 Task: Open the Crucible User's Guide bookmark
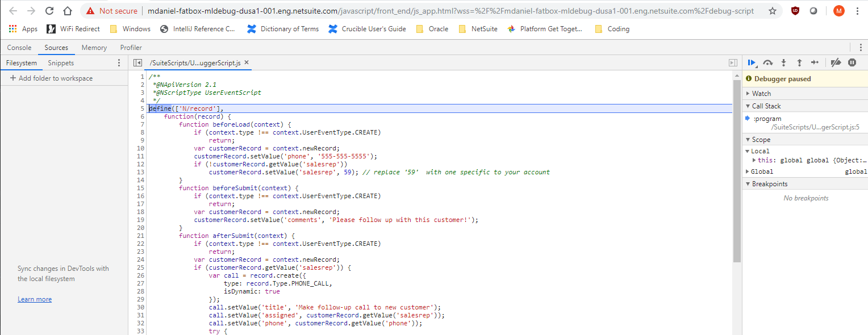pyautogui.click(x=368, y=29)
